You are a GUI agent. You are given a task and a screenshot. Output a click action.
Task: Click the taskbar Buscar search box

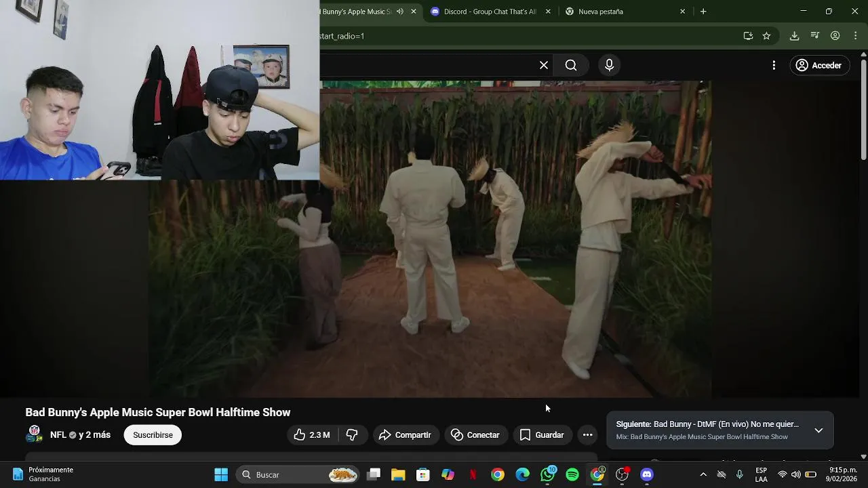click(x=298, y=474)
